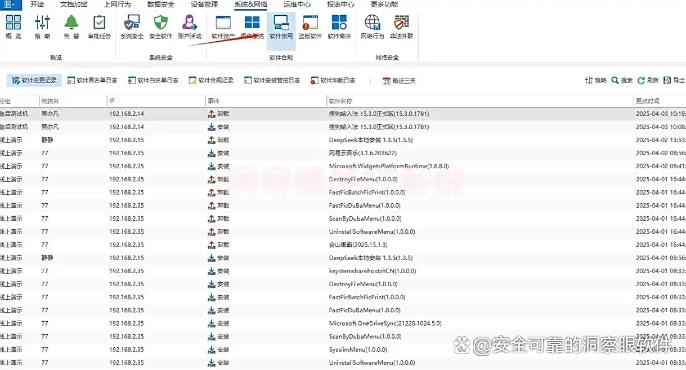Viewport: 686px width, 370px height.
Task: Open the 软件卸载日志 log tab
Action: (x=333, y=80)
